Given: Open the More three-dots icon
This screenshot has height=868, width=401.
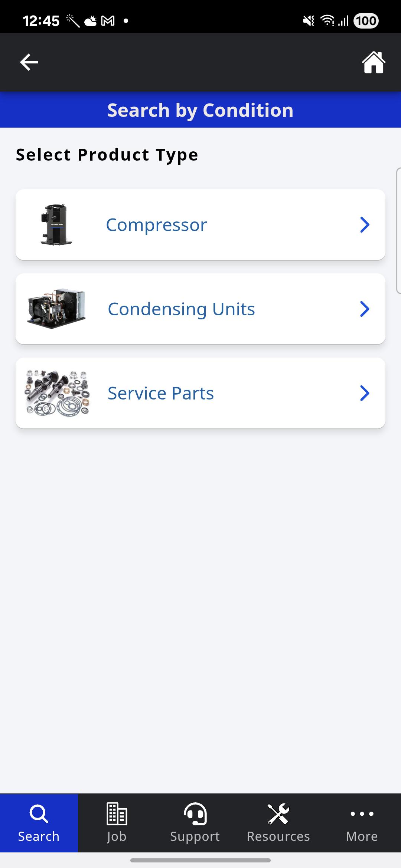Looking at the screenshot, I should point(362,814).
